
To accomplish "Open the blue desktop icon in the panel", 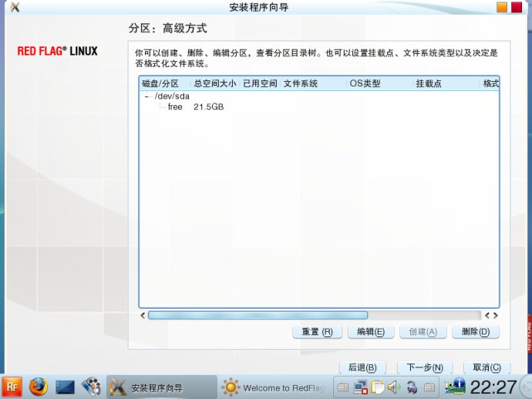I will click(65, 387).
